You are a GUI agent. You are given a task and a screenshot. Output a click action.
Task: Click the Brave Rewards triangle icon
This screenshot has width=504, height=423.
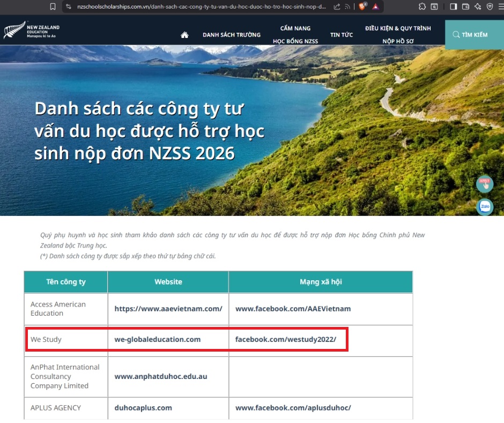375,6
